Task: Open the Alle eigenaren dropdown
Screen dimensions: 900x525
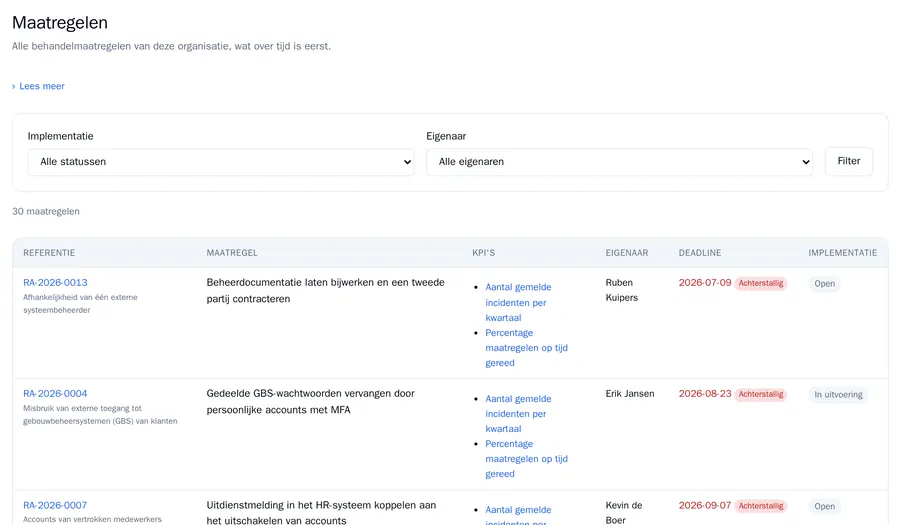Action: point(619,162)
